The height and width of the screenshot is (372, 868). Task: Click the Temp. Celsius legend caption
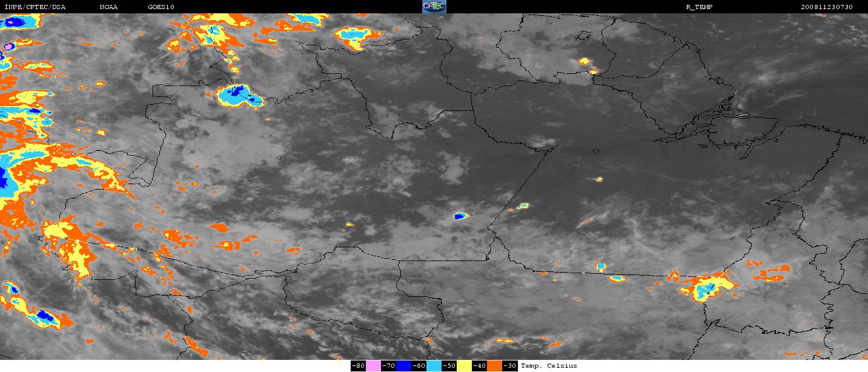(549, 366)
